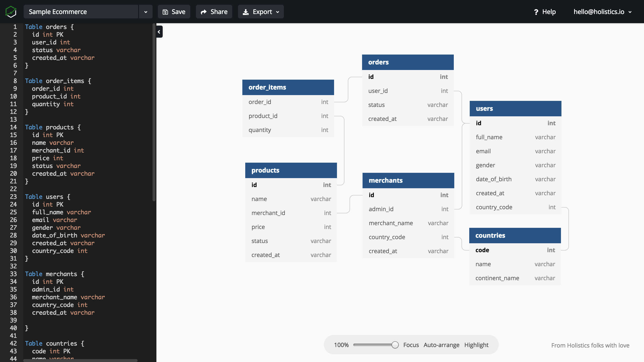Select the products table header
The image size is (644, 362).
pos(291,170)
